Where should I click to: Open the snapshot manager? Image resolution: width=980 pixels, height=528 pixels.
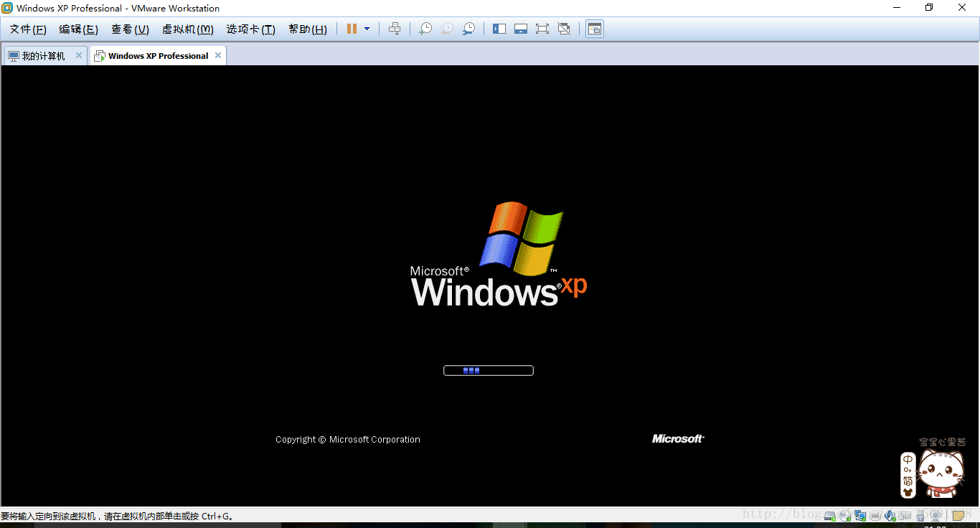pos(468,29)
